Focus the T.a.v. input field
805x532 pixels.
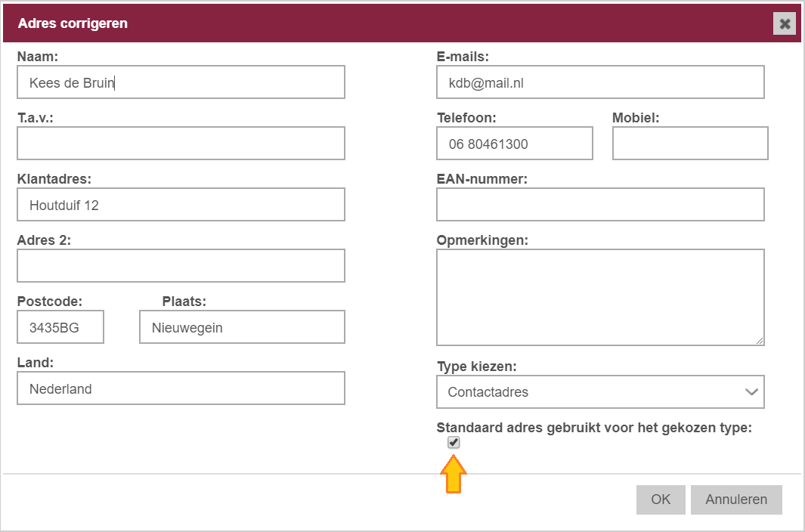[x=181, y=144]
